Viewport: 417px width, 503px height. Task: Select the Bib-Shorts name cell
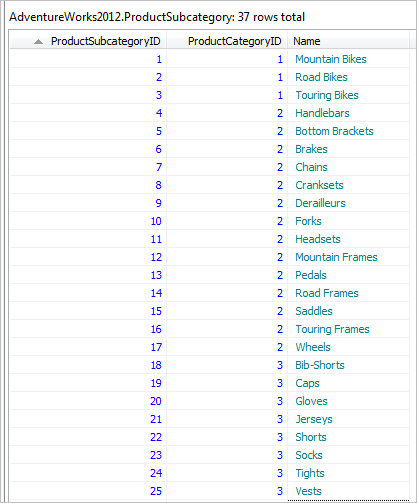click(348, 365)
